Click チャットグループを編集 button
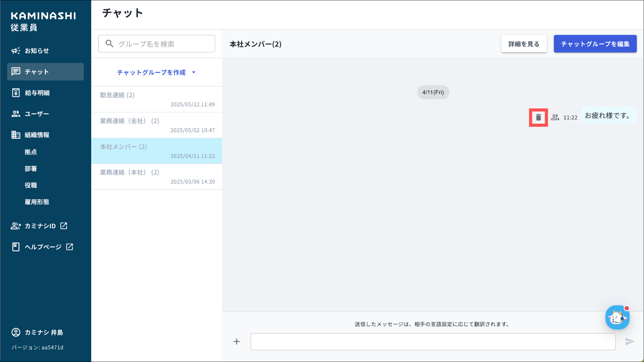644x362 pixels. click(595, 44)
